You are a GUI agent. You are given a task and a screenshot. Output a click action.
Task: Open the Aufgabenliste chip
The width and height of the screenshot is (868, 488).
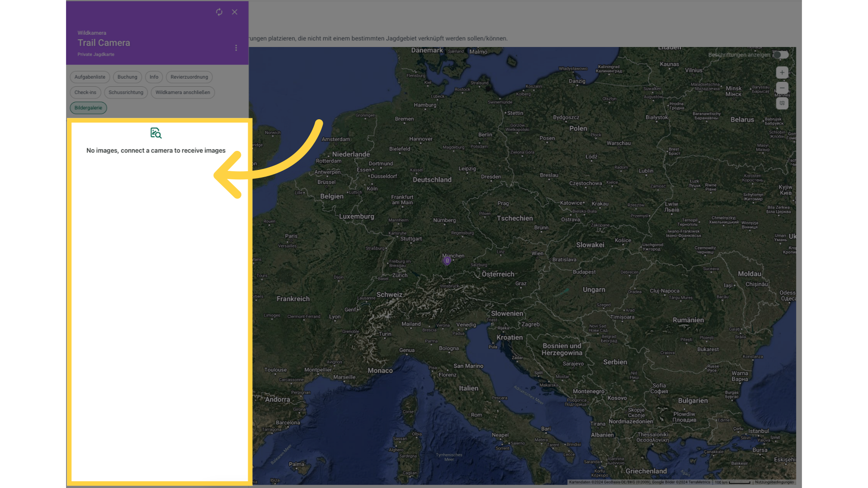click(x=90, y=77)
